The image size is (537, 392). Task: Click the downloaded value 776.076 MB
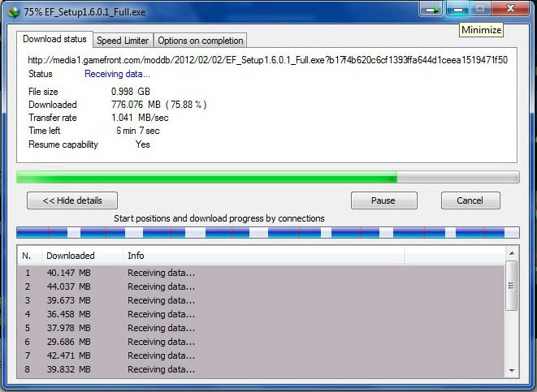(x=159, y=105)
